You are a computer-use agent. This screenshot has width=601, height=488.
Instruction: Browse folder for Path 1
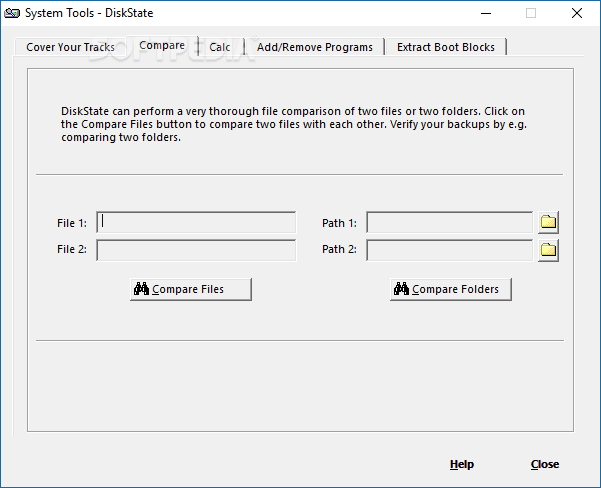(x=548, y=222)
